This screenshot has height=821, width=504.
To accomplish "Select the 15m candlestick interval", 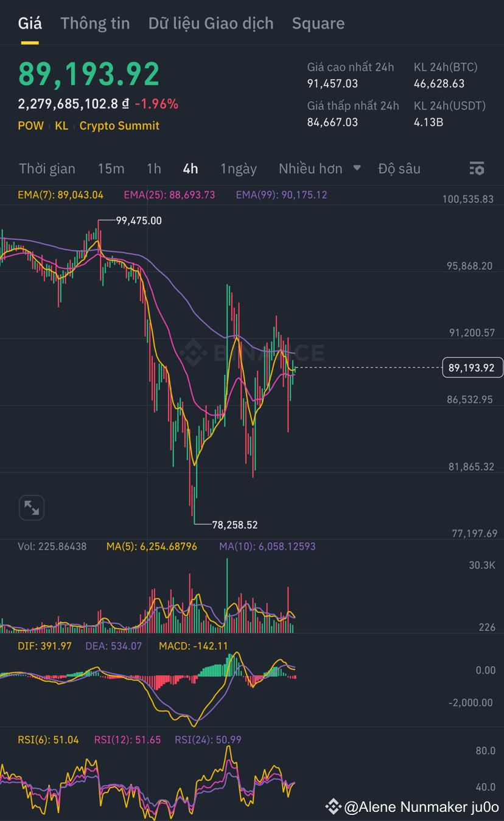I will [111, 169].
